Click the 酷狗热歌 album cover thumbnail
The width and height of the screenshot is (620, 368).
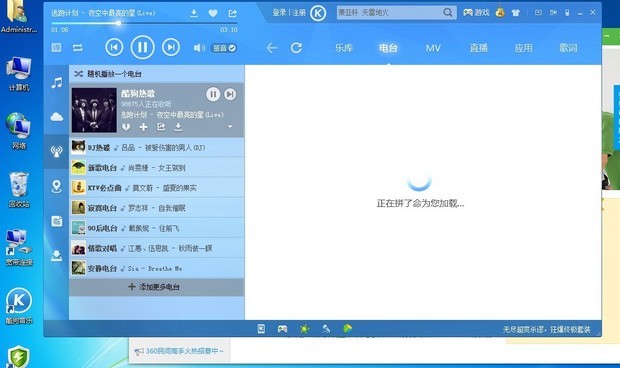pos(94,110)
